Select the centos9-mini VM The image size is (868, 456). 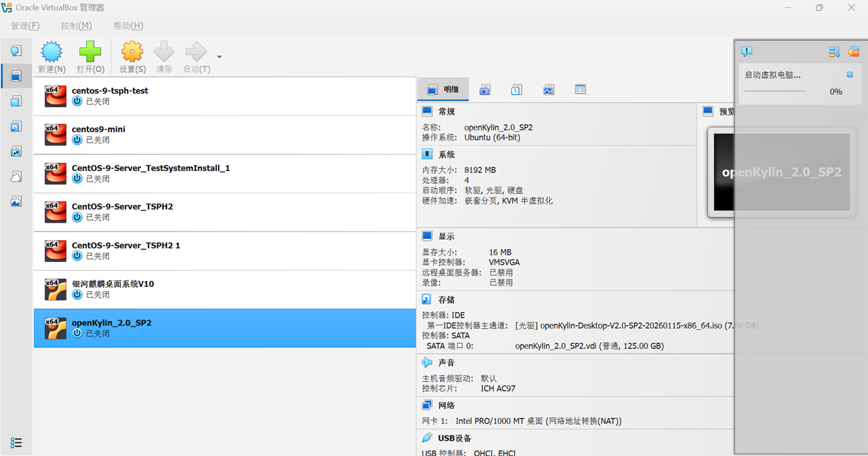tap(224, 135)
